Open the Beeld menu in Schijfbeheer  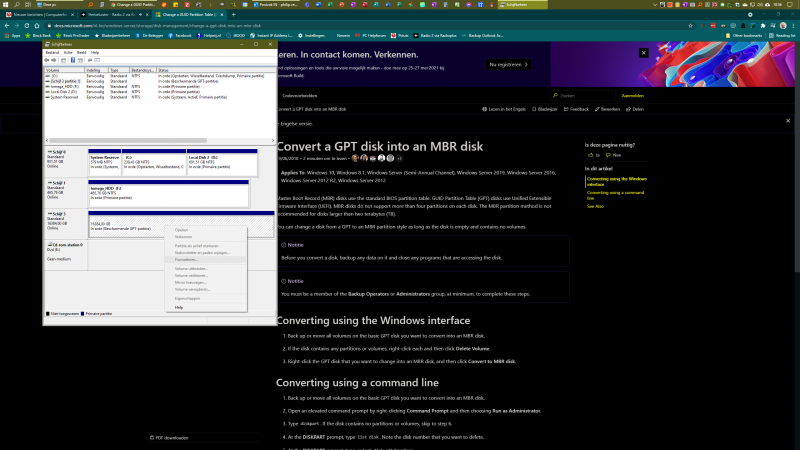point(82,52)
